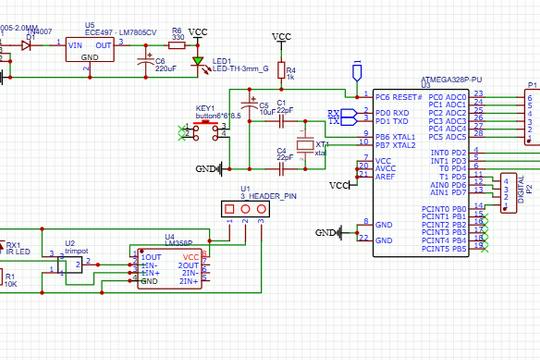Click the PD0 RXD pin label

coord(392,113)
